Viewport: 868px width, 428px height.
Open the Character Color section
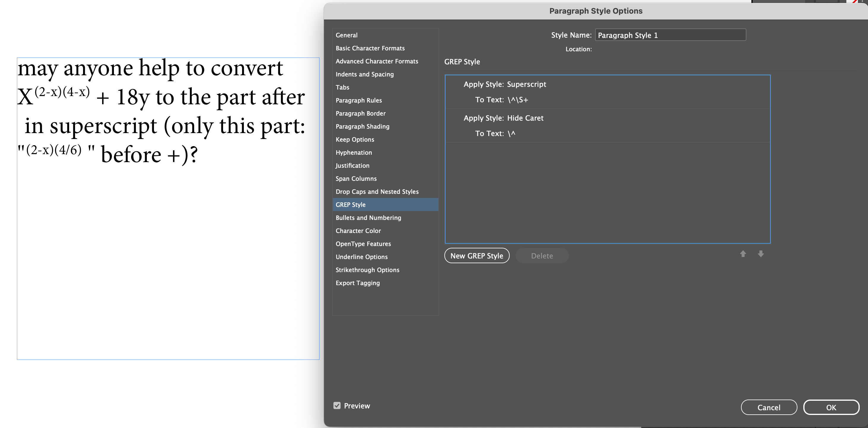(x=358, y=230)
